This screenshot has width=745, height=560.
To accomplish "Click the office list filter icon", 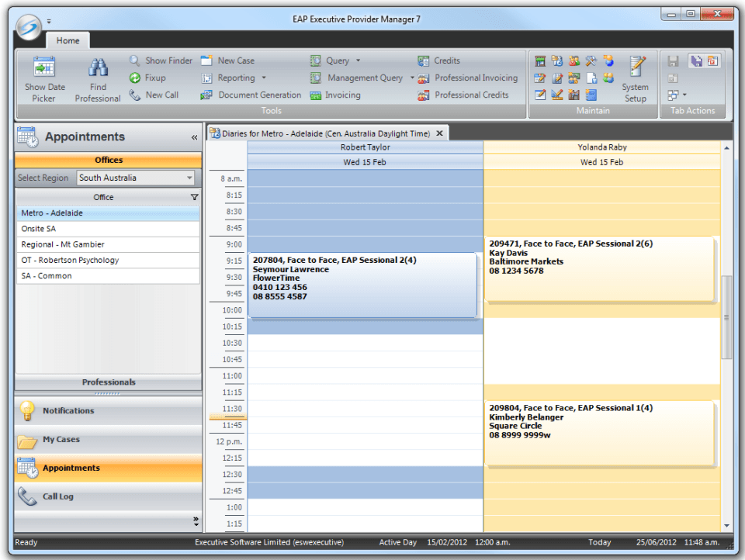I will [194, 197].
